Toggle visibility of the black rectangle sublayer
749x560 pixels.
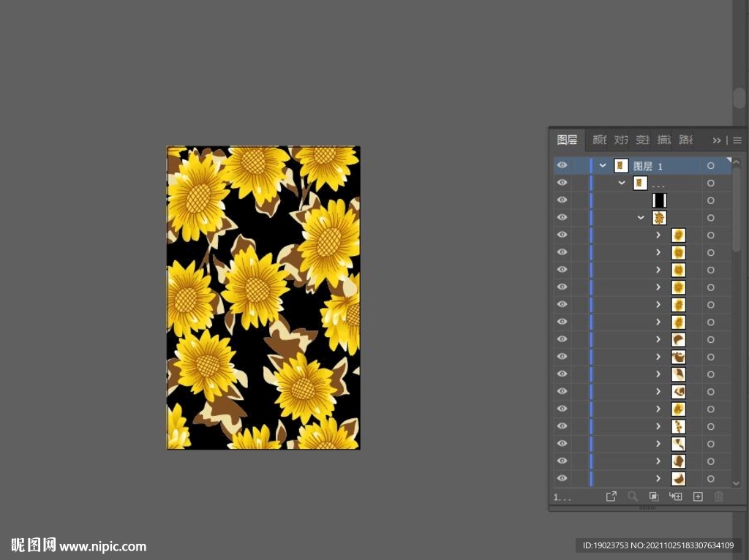tap(562, 200)
